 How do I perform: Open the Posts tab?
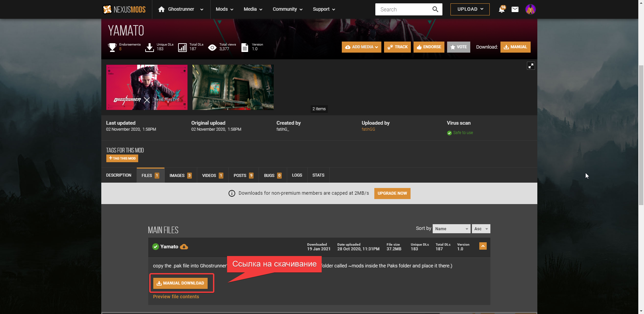244,175
